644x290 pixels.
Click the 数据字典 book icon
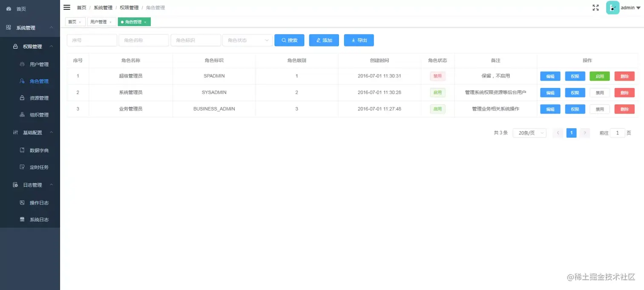(22, 150)
